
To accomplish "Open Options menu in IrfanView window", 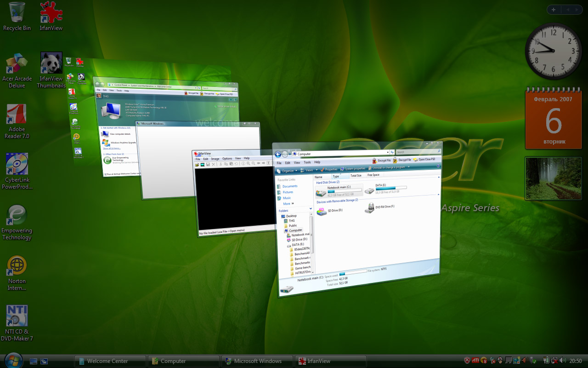I will click(227, 159).
